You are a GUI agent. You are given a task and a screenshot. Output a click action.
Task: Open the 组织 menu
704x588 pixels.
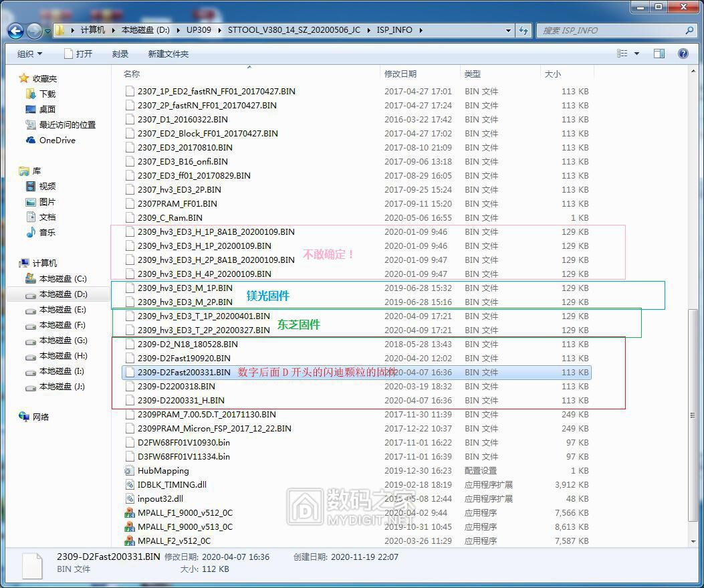pyautogui.click(x=29, y=54)
